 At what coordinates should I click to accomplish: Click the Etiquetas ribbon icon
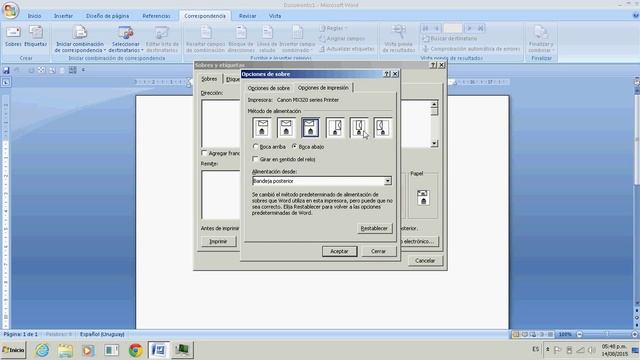coord(36,36)
